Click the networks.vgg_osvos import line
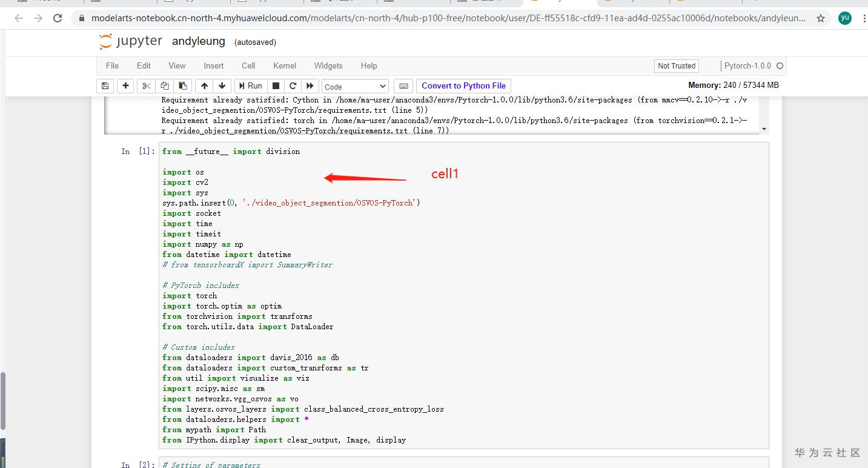Screen dimensions: 868x468 point(230,399)
